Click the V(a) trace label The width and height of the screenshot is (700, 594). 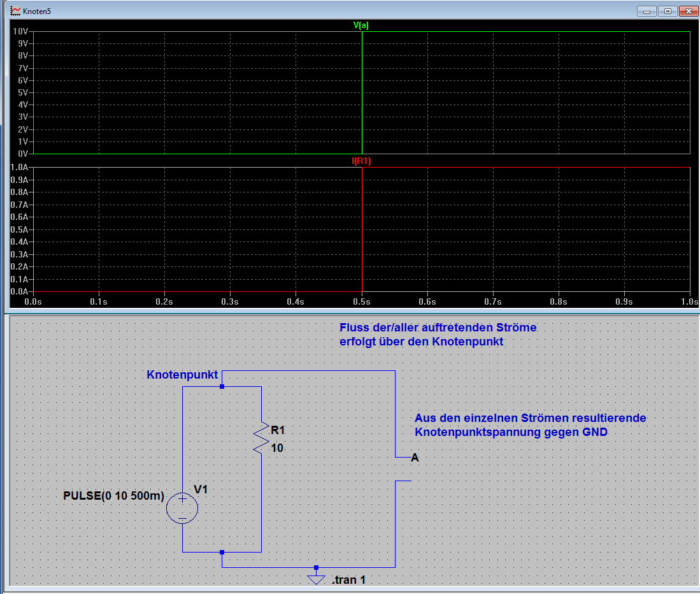(361, 25)
